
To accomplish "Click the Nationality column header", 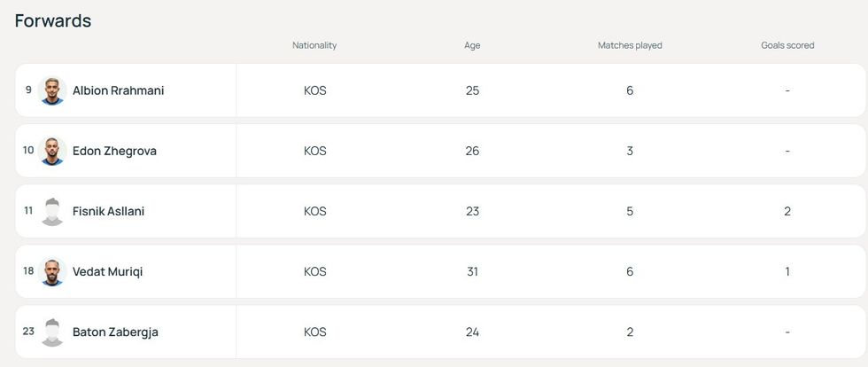I will [x=314, y=45].
